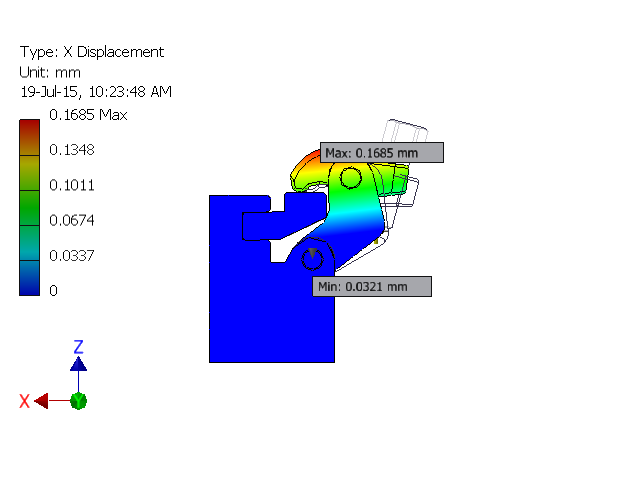Click the 'Type: X Displacement' text
This screenshot has height=480, width=640.
92,52
